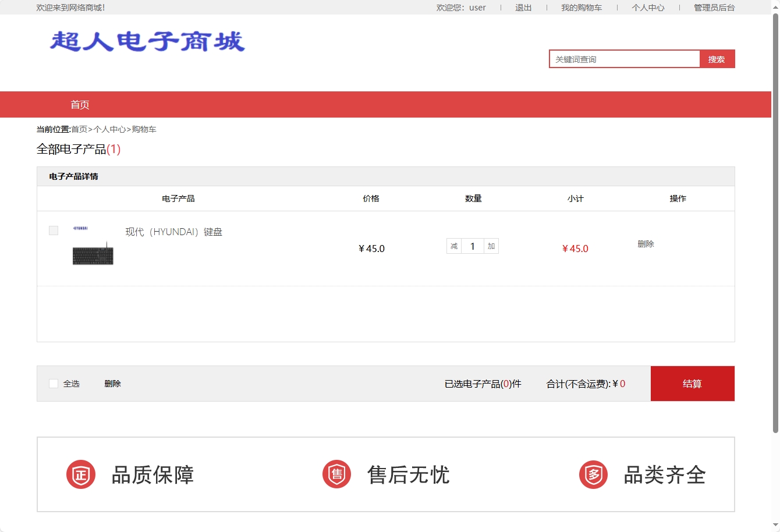Viewport: 780px width, 532px height.
Task: Open 个人中心 from the top bar
Action: 647,8
